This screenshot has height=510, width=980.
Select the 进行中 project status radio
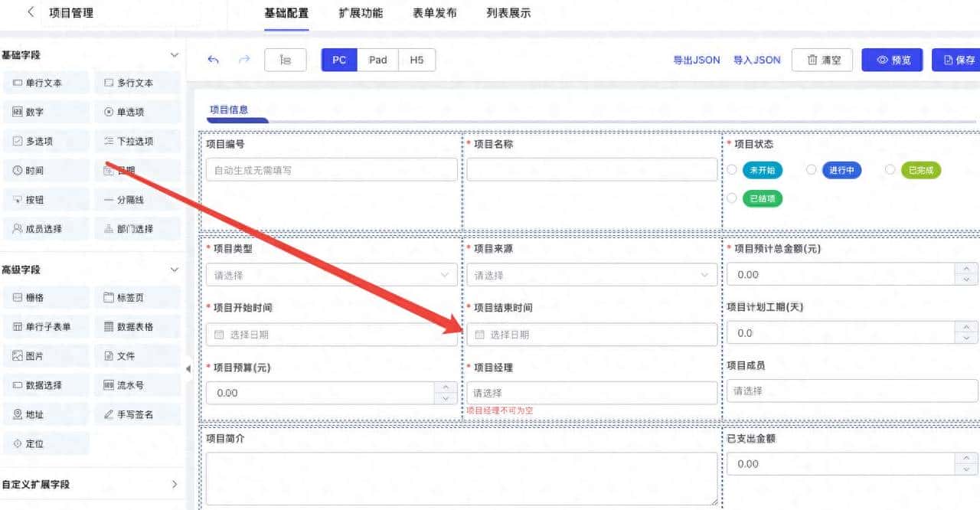click(812, 170)
